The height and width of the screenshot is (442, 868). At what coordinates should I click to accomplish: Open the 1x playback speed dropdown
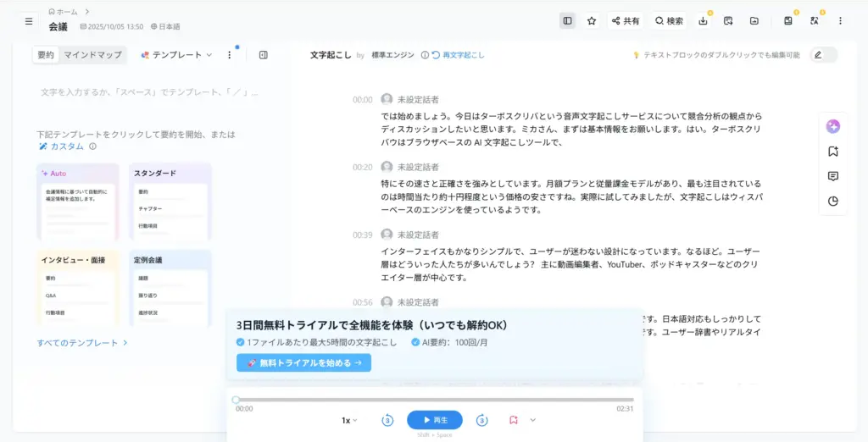348,421
